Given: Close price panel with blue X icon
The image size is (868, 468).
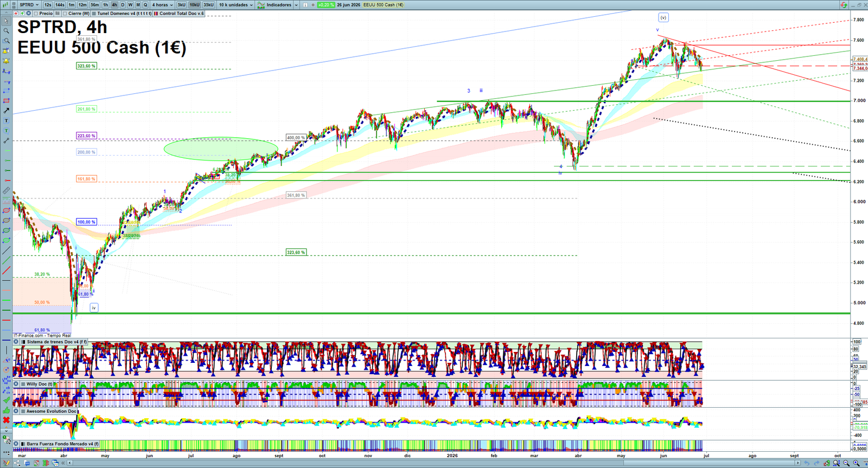Looking at the screenshot, I should 28,13.
